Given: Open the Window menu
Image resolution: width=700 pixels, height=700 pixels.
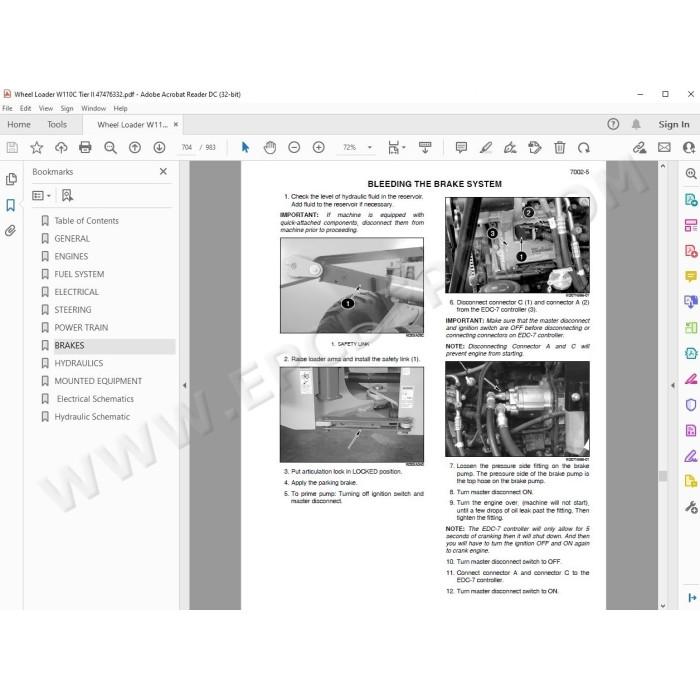Looking at the screenshot, I should click(94, 108).
